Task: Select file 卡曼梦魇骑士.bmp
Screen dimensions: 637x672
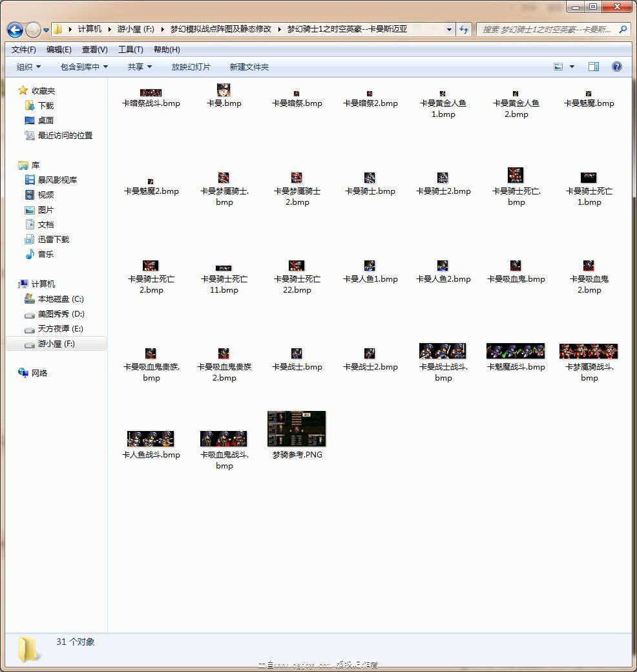Action: pyautogui.click(x=224, y=189)
